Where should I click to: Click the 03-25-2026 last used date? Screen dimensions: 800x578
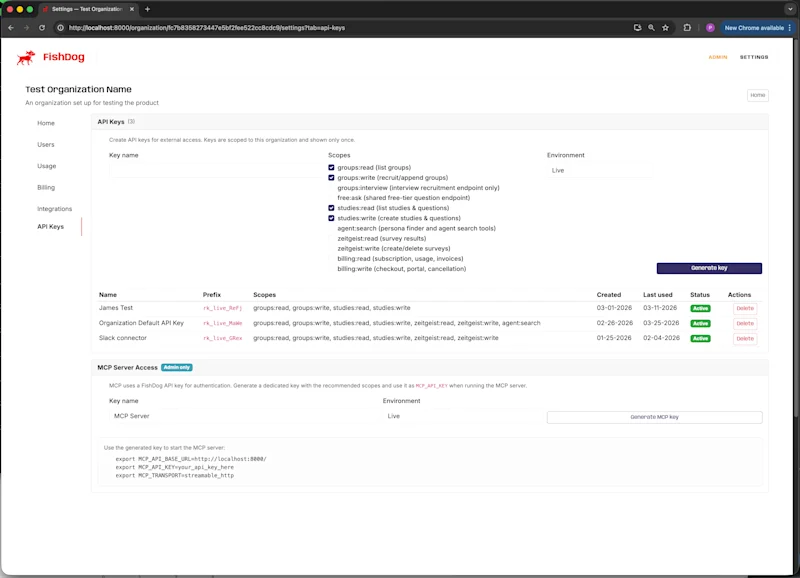661,323
